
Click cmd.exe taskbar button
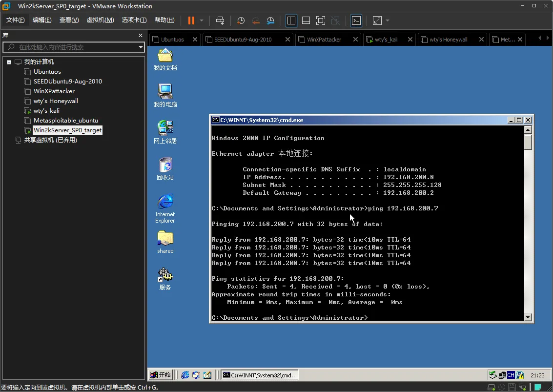coord(260,375)
